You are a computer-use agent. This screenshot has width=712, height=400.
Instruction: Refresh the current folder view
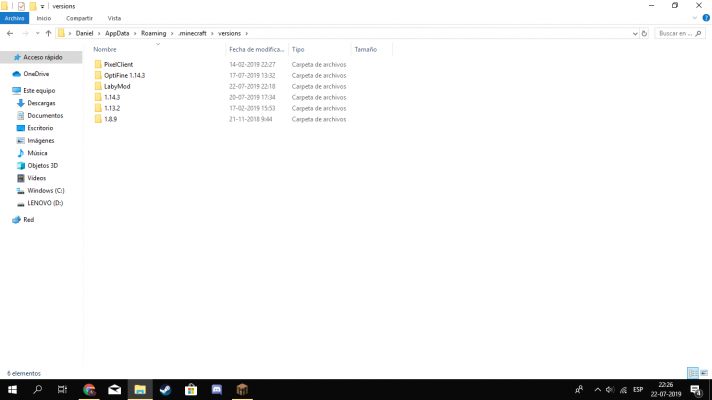click(644, 33)
